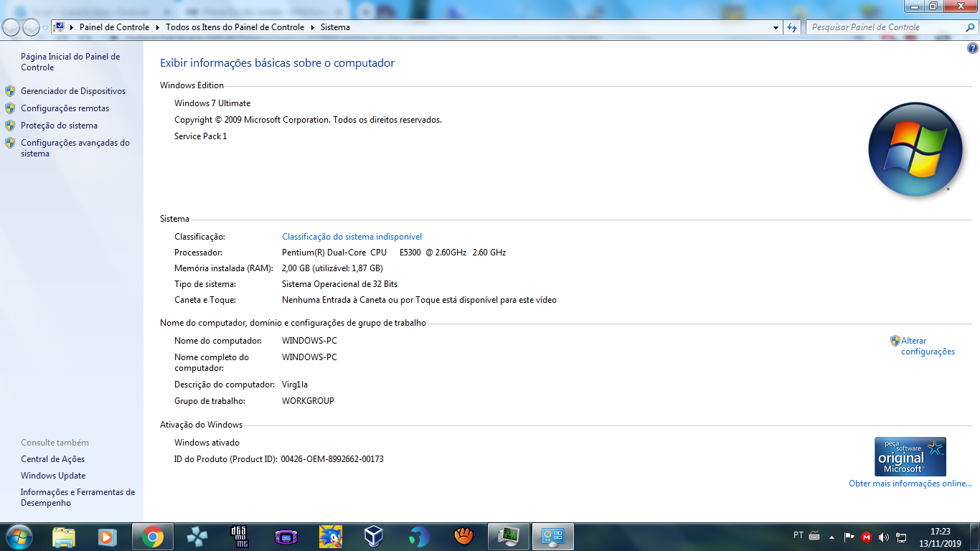The height and width of the screenshot is (551, 980).
Task: Focus the 'Pesquisar Painel de Controle' search box
Action: pyautogui.click(x=885, y=27)
